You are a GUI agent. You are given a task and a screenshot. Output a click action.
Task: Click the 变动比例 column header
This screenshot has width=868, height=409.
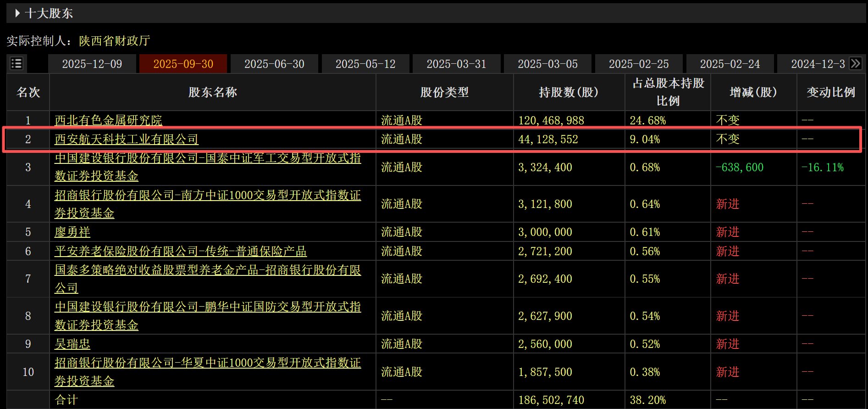click(x=831, y=92)
